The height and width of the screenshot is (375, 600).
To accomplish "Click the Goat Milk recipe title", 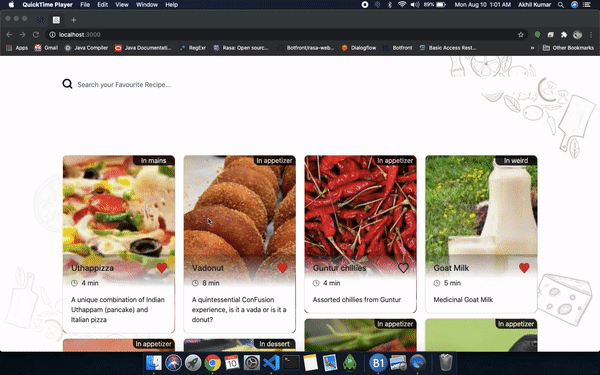I will pyautogui.click(x=451, y=268).
